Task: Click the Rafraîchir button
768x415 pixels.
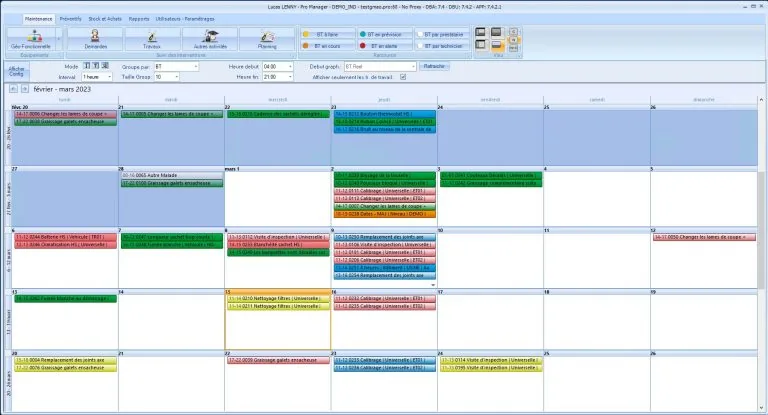Action: coord(434,66)
